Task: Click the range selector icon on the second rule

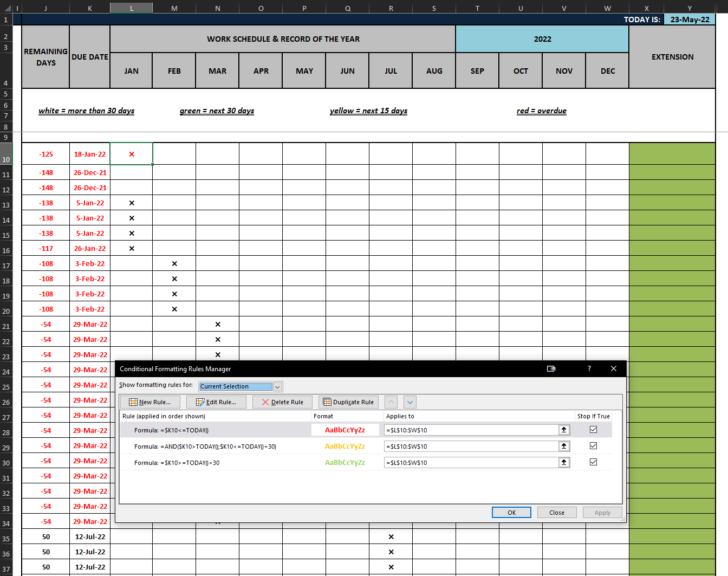Action: click(564, 445)
